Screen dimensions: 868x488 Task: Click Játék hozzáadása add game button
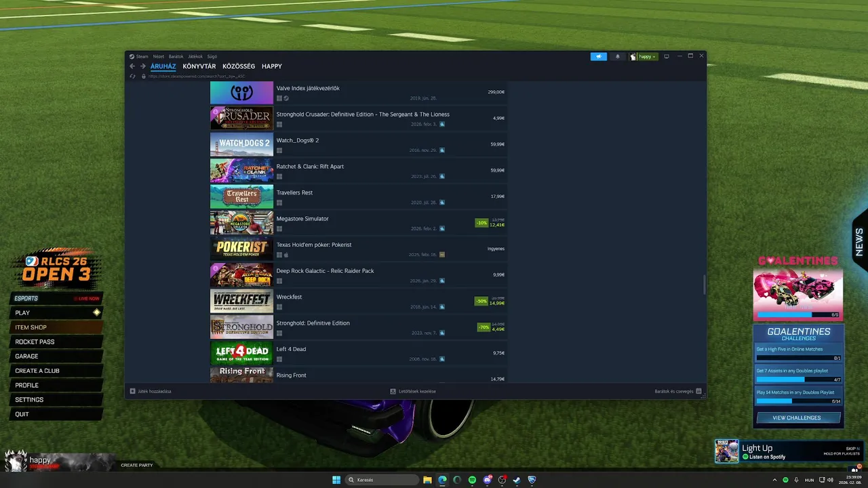pyautogui.click(x=151, y=391)
